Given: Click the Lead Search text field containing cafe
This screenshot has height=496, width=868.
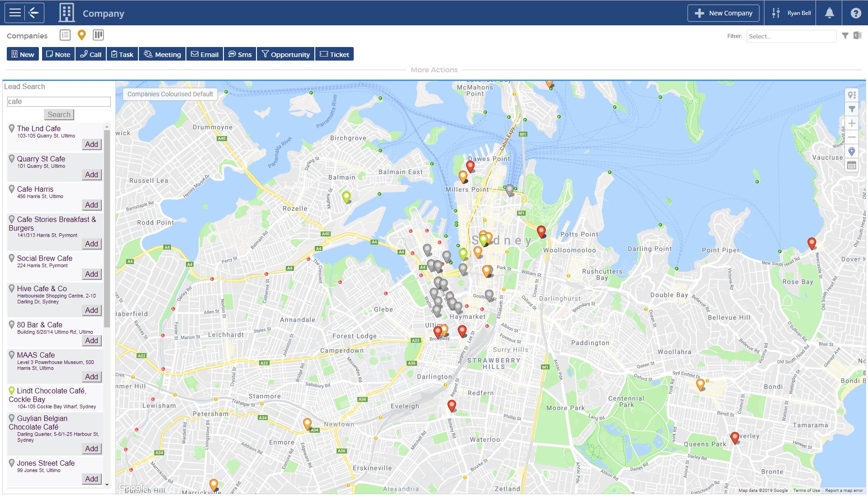Looking at the screenshot, I should 59,102.
